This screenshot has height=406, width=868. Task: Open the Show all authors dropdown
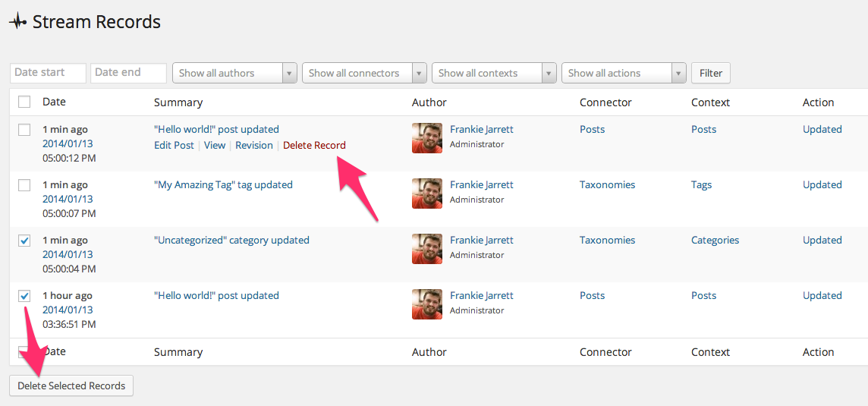(x=234, y=73)
